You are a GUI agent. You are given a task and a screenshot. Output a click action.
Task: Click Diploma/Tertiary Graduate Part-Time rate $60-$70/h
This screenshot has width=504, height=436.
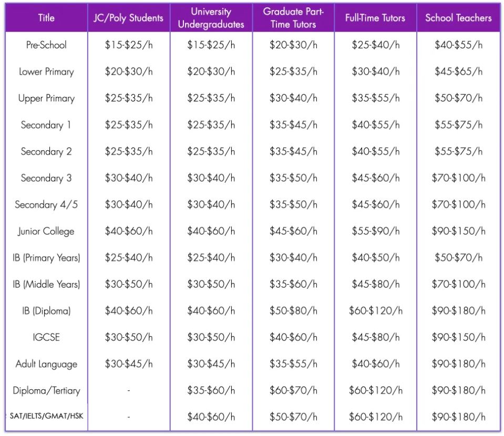[293, 391]
